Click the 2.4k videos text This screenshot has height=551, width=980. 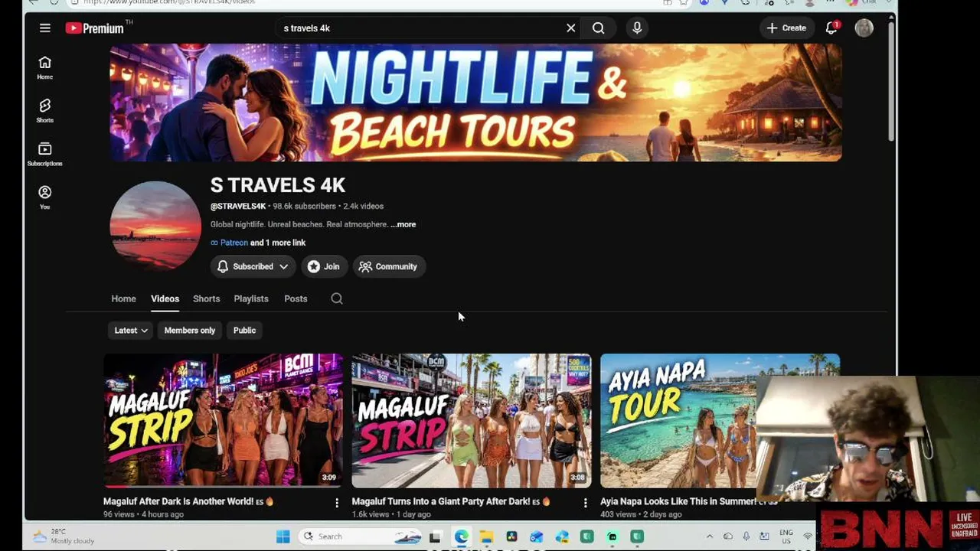[x=363, y=207]
